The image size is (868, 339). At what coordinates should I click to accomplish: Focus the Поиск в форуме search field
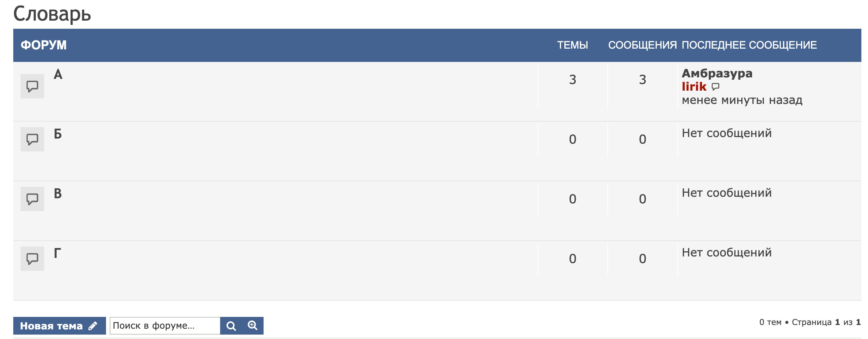pyautogui.click(x=165, y=326)
